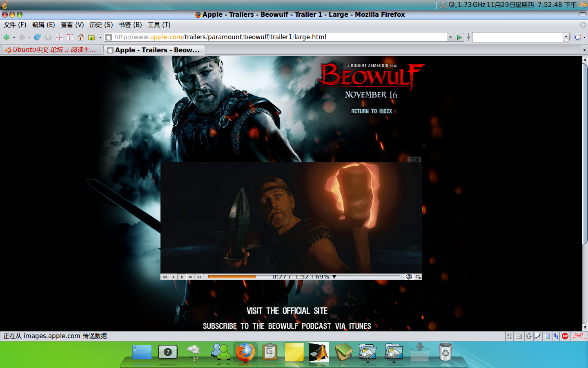The height and width of the screenshot is (368, 588).
Task: Open the workspace switcher showing 1 in the dock
Action: pyautogui.click(x=167, y=352)
